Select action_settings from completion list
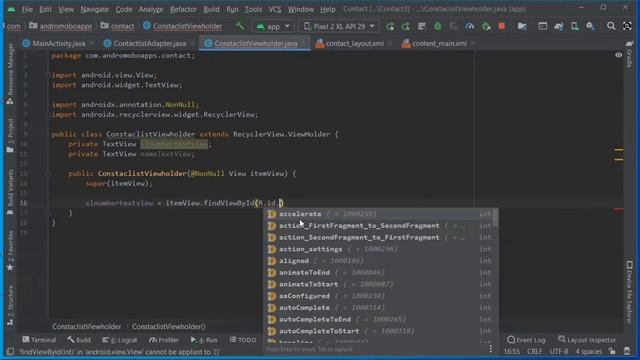The height and width of the screenshot is (360, 640). tap(380, 249)
